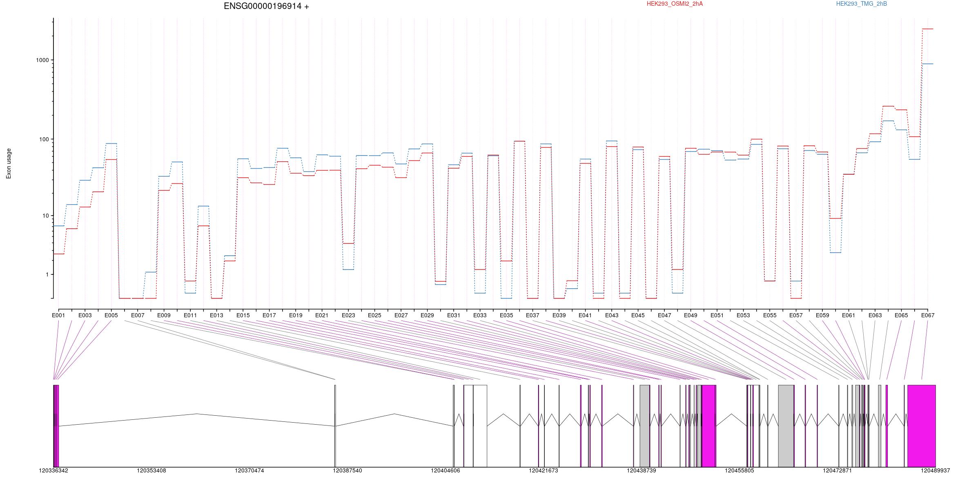The width and height of the screenshot is (980, 490).
Task: Click genomic coordinate 120404606
Action: pos(445,471)
